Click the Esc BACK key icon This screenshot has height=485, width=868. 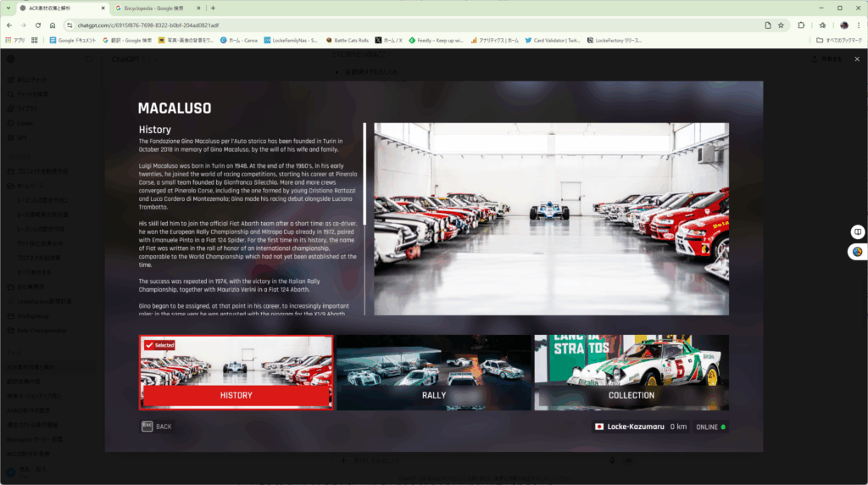point(147,426)
